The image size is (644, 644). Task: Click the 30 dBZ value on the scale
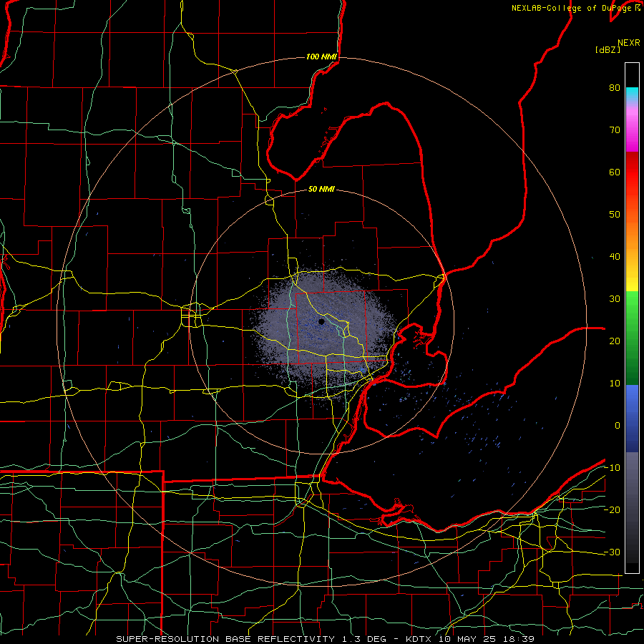(x=615, y=299)
